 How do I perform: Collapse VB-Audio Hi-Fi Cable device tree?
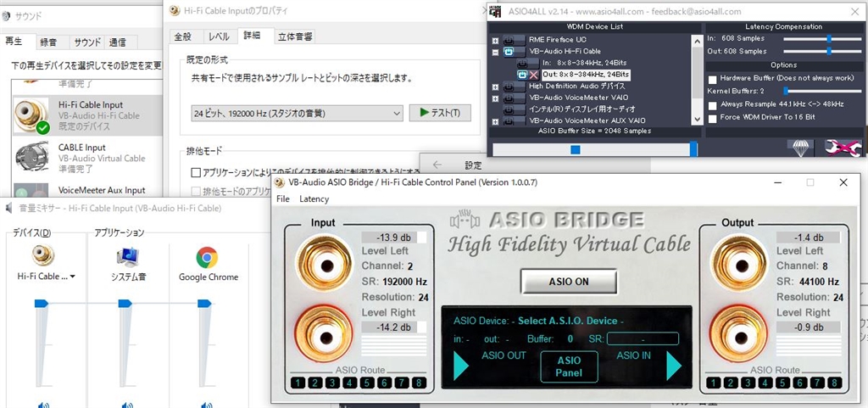495,52
